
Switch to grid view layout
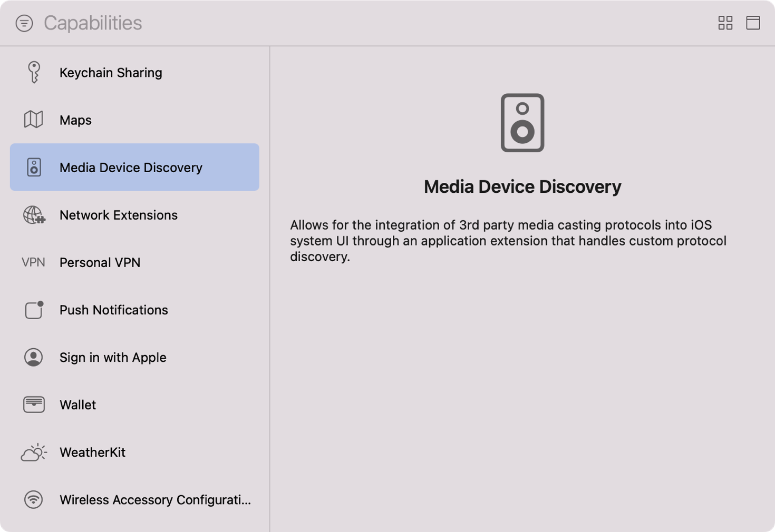click(725, 23)
